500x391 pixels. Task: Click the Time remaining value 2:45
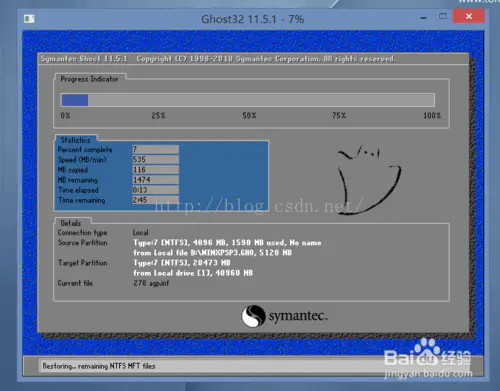click(155, 200)
